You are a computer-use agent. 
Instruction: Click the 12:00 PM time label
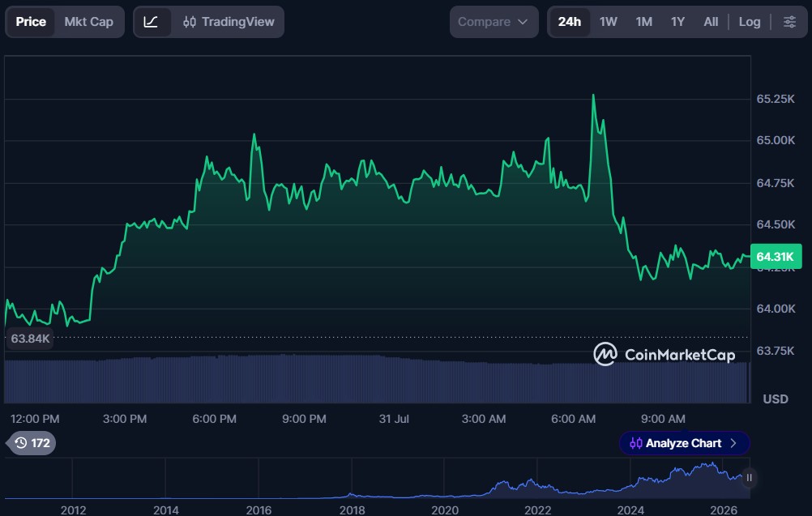(35, 419)
